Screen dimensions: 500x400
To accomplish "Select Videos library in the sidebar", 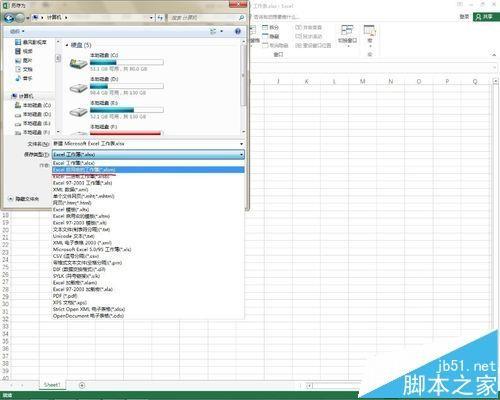I will [24, 51].
